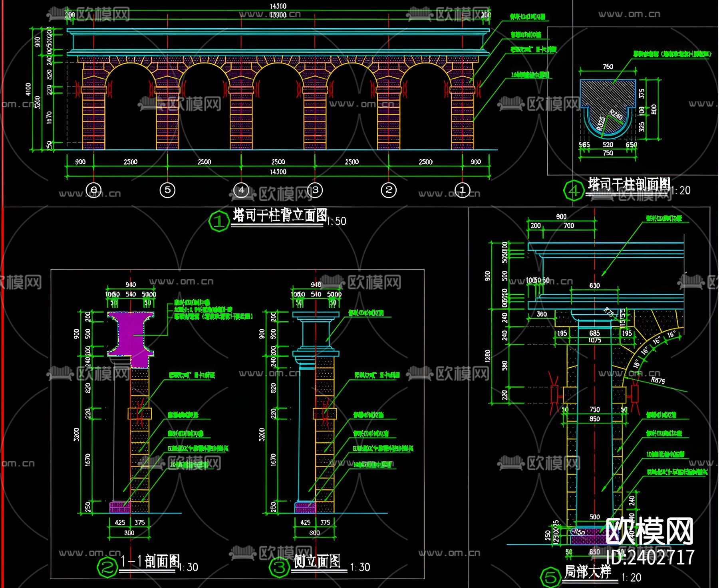This screenshot has height=588, width=719.
Task: Select the R240 radius label in column section
Action: (616, 115)
